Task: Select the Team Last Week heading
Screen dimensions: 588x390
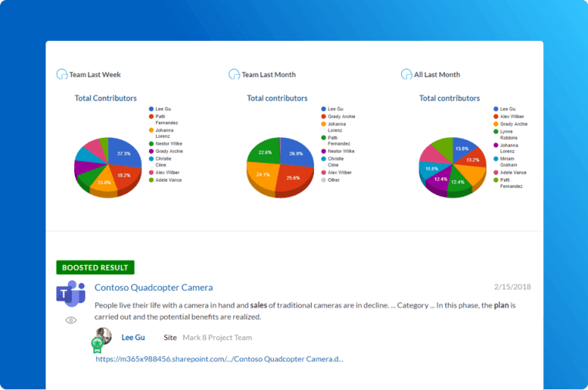Action: click(x=94, y=75)
